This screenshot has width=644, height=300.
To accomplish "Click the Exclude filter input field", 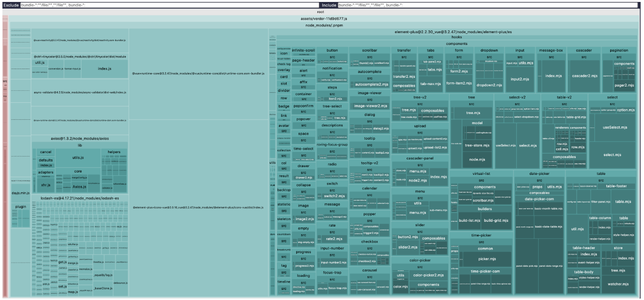I will click(170, 5).
